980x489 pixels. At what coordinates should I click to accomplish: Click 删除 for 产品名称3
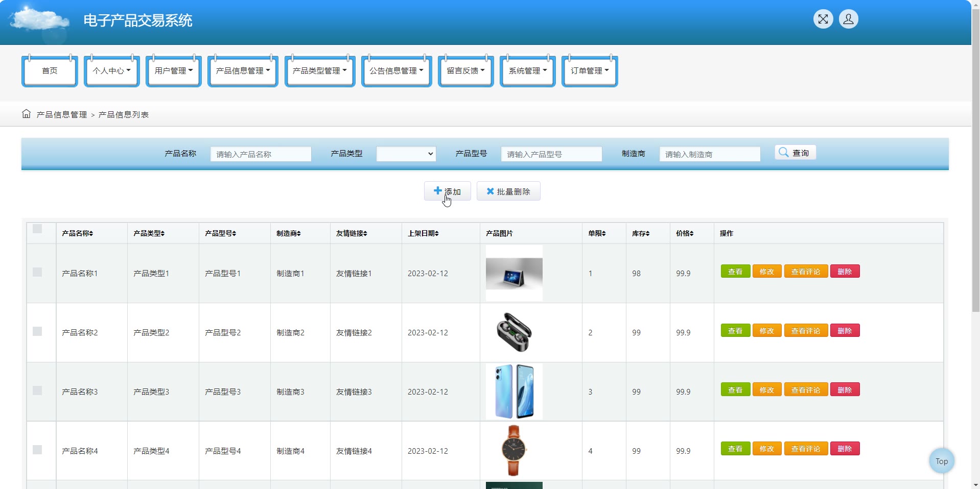[845, 389]
